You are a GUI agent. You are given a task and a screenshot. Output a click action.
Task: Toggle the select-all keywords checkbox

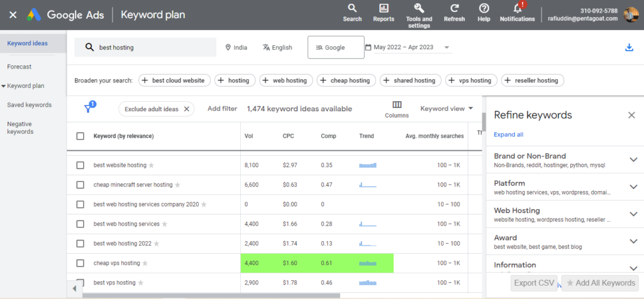80,136
